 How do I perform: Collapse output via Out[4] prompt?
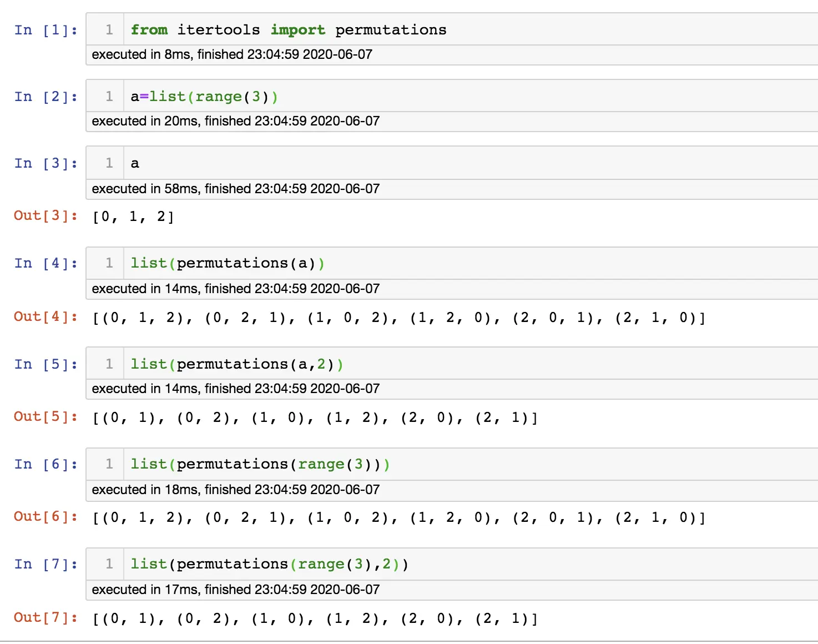coord(46,316)
